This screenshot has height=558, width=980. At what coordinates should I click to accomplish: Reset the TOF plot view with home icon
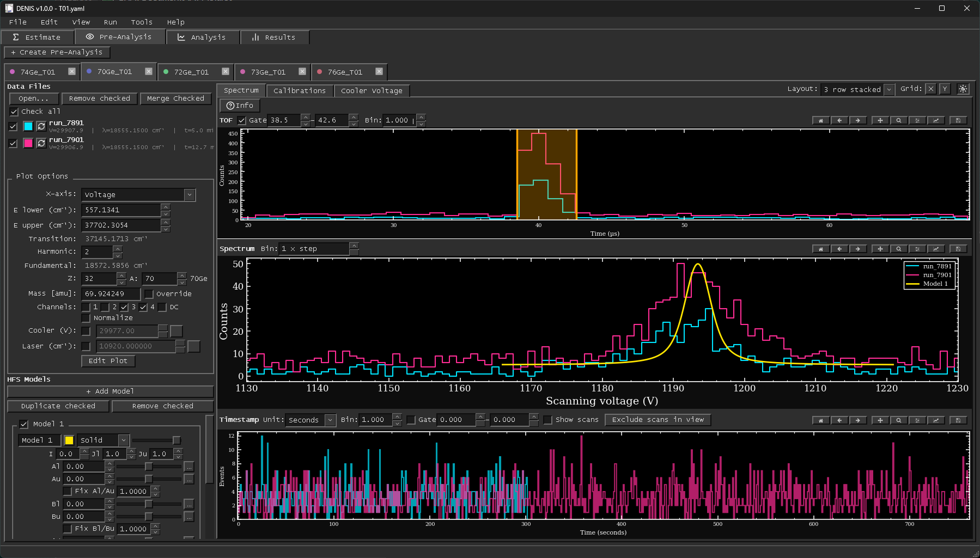click(821, 120)
